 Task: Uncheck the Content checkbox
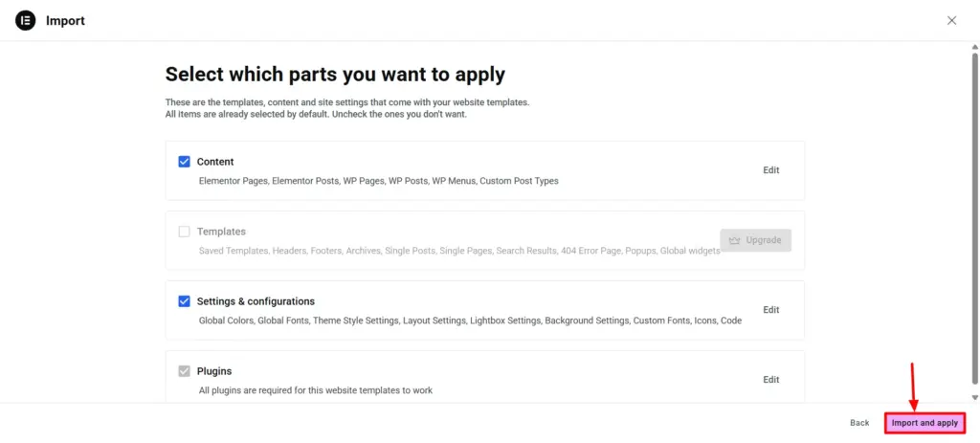pos(185,162)
